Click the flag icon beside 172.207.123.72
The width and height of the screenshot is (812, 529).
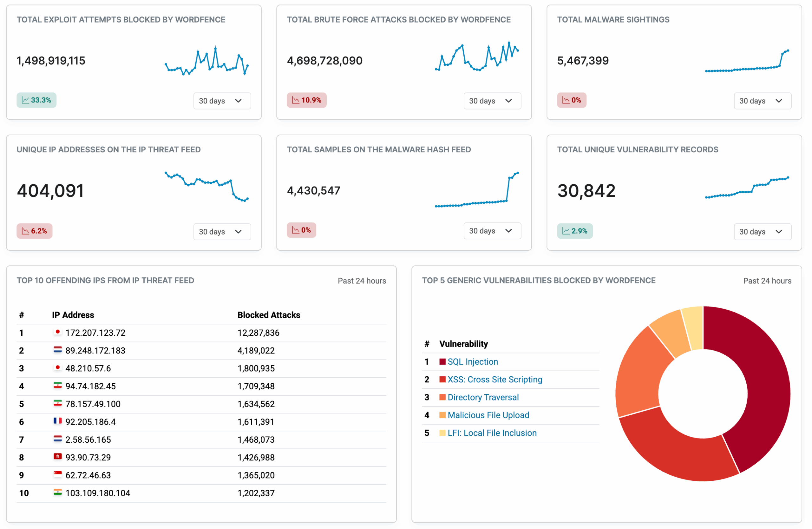point(58,332)
